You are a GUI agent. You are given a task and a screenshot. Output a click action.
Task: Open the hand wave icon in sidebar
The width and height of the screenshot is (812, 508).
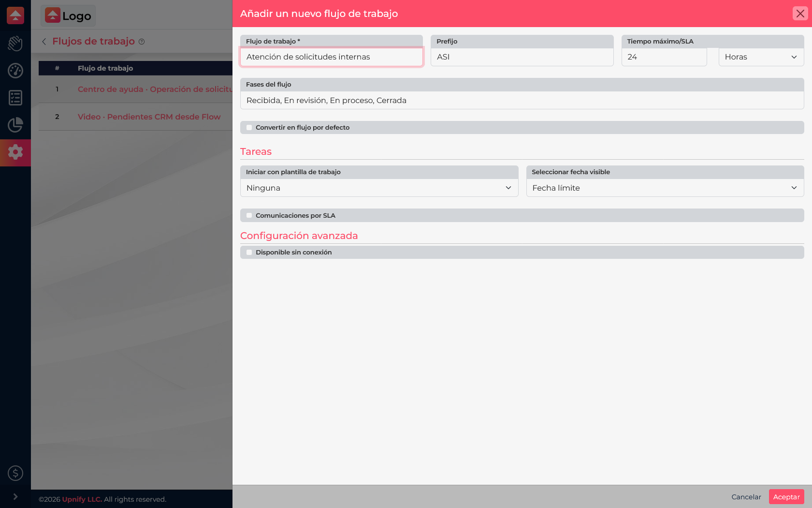[15, 44]
